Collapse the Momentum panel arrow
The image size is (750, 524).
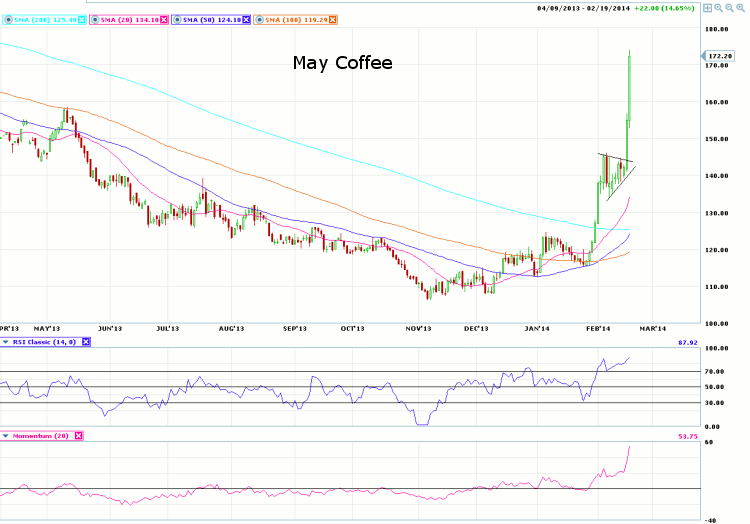pos(7,436)
